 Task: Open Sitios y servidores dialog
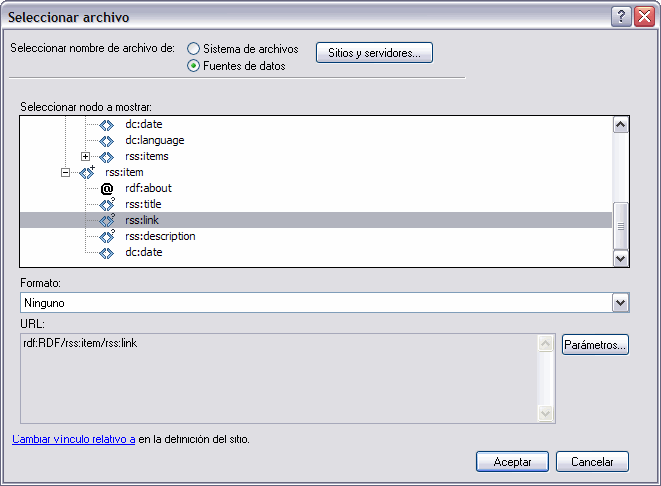point(374,52)
